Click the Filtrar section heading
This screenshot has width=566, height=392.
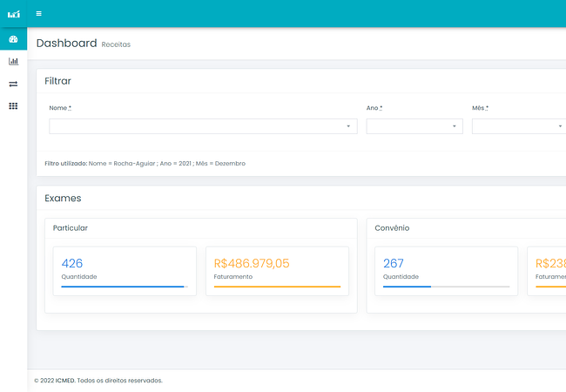tap(57, 81)
